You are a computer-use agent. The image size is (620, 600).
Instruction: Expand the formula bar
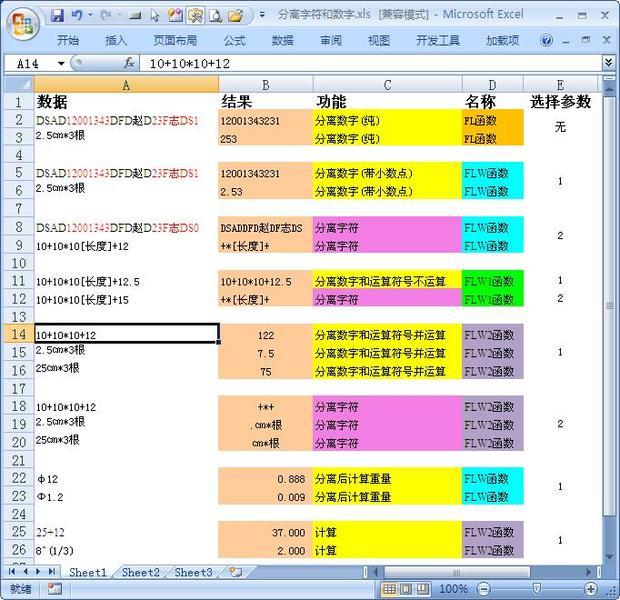(608, 63)
